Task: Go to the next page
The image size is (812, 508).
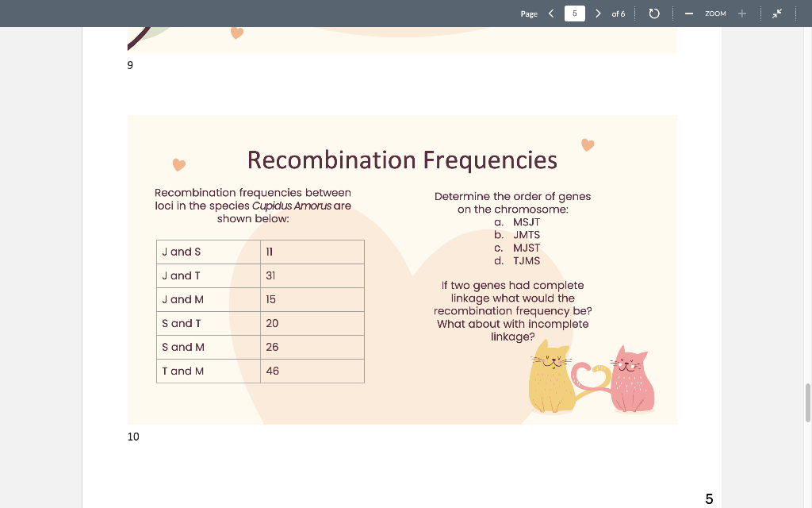Action: click(598, 13)
